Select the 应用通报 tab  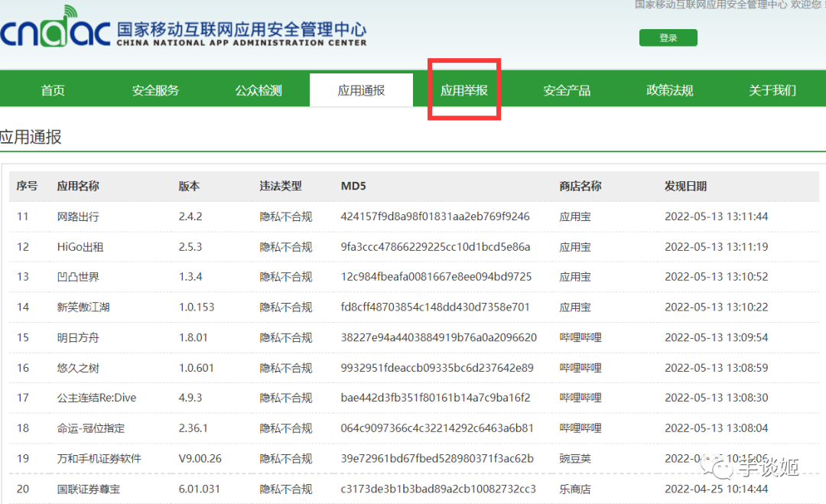(361, 90)
